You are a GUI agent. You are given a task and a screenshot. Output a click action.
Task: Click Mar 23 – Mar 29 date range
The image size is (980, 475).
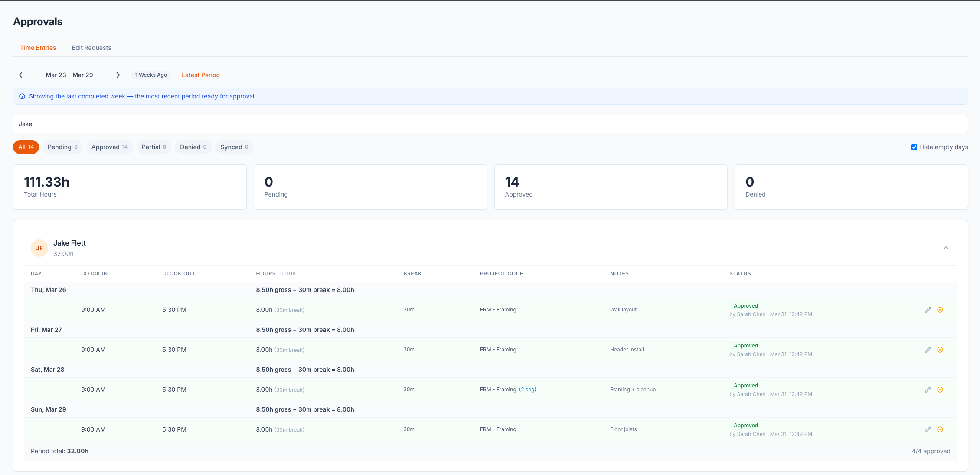(x=69, y=75)
